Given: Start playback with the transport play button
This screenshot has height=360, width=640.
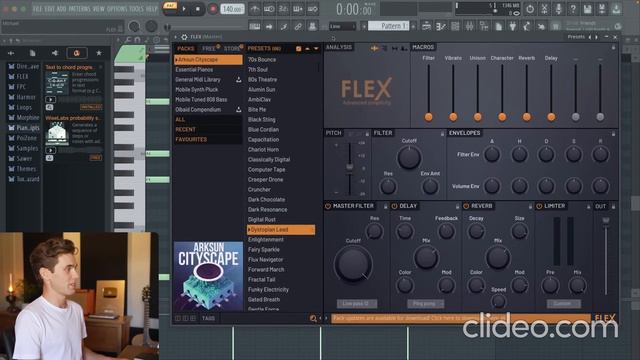Looking at the screenshot, I should pyautogui.click(x=184, y=9).
